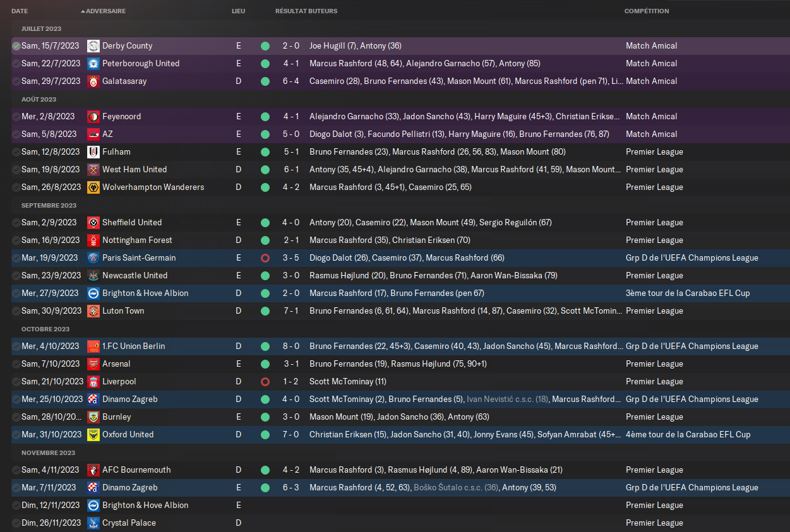
Task: Open the Fulham badge icon
Action: [x=93, y=152]
